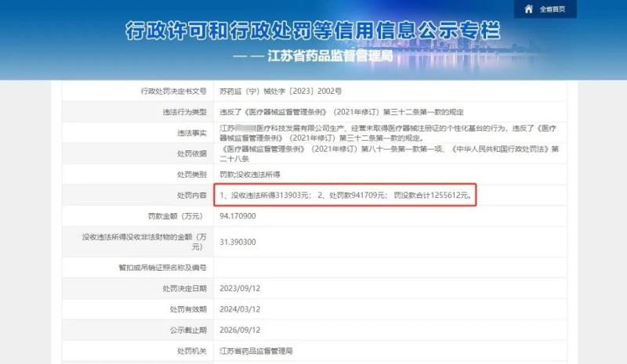627x364 pixels.
Task: Click the 公示截止期 value 2026/09/12
Action: (241, 330)
